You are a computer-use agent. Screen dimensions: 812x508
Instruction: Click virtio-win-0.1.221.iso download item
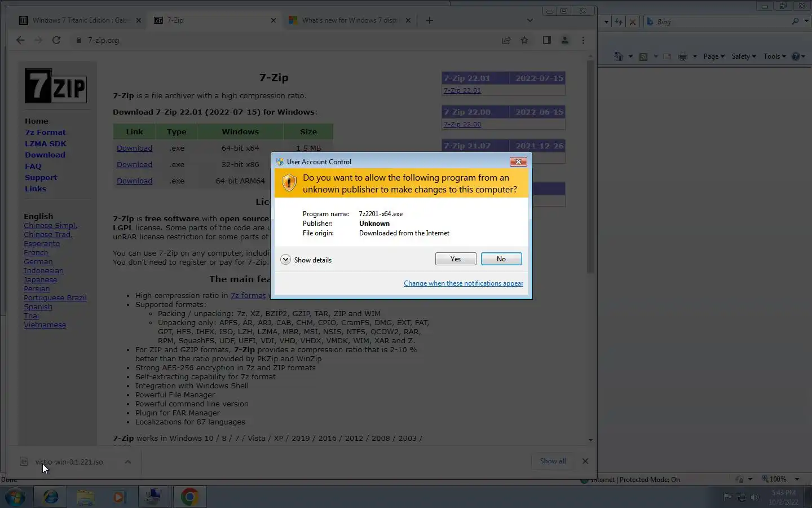tap(69, 462)
